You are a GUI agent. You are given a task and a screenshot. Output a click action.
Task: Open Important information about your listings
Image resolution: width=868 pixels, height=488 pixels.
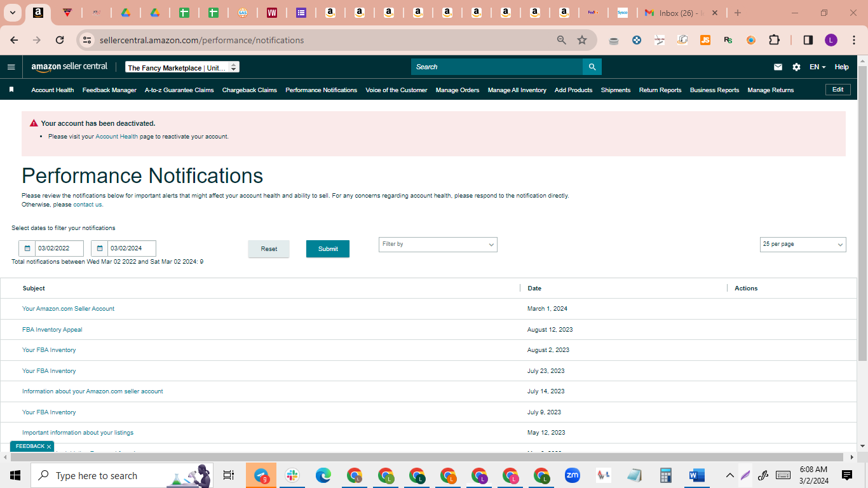[78, 433]
